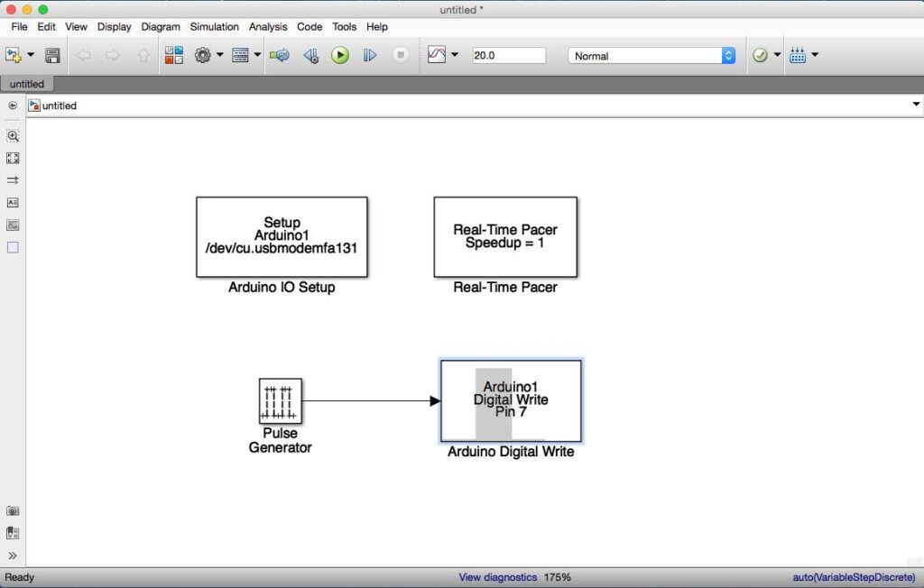The image size is (924, 588).
Task: Select the Zoom tool in the left palette
Action: coord(13,135)
